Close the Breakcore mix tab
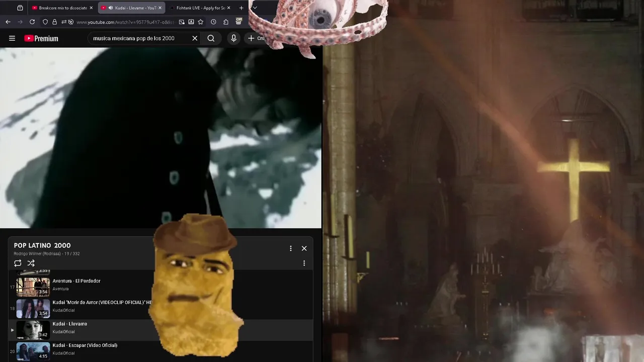 pos(91,8)
